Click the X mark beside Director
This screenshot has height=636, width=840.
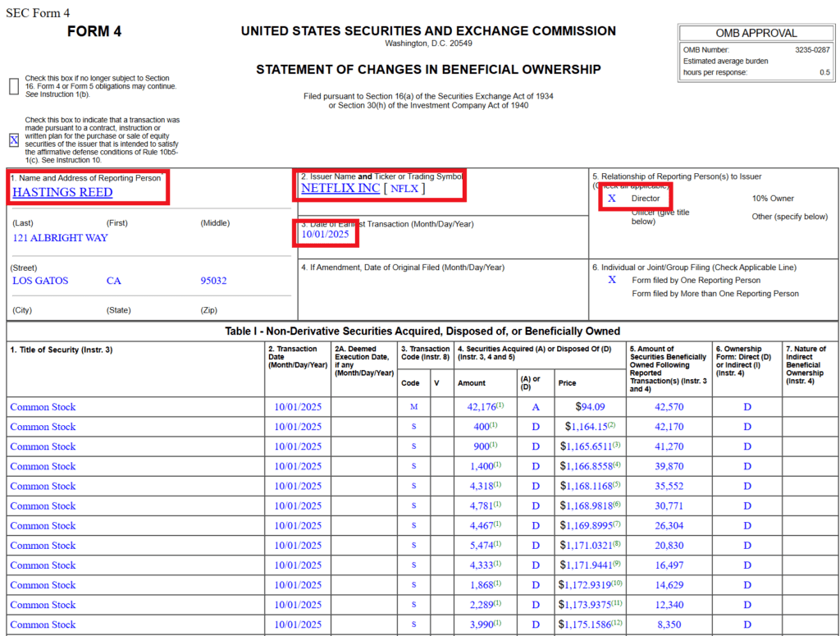(x=611, y=199)
